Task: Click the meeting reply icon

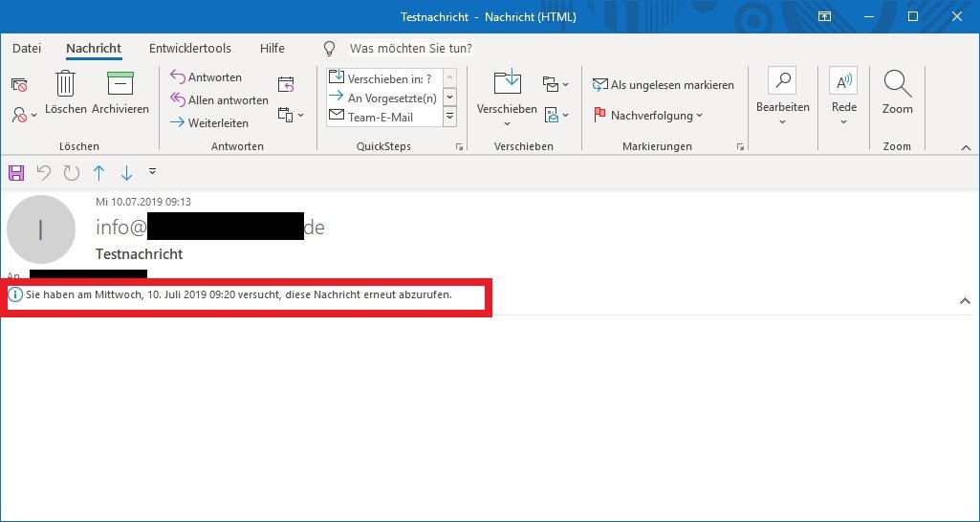Action: tap(286, 84)
